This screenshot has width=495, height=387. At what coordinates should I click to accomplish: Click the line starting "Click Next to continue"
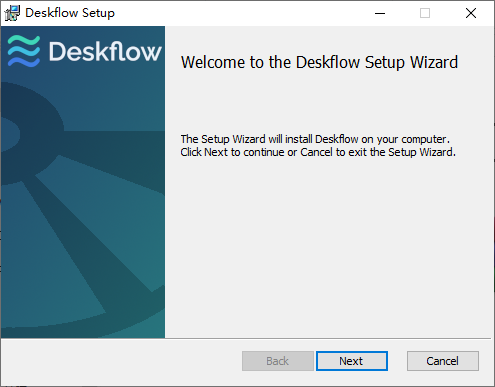click(x=318, y=152)
